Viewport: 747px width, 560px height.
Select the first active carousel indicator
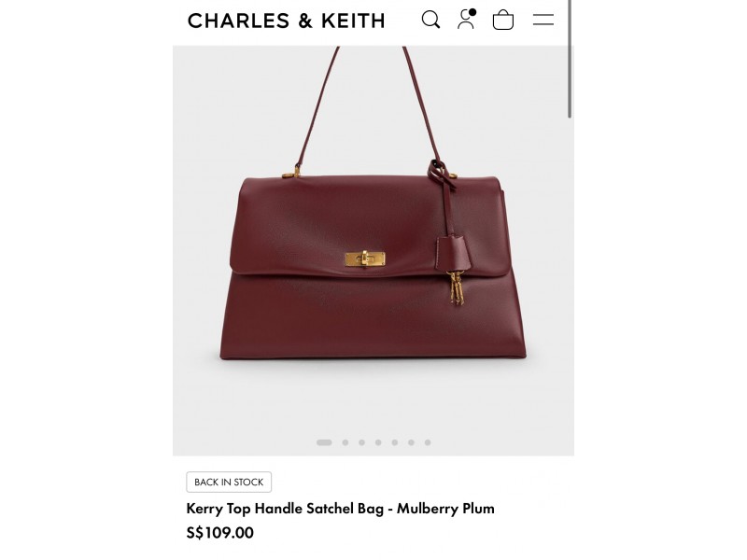point(324,442)
